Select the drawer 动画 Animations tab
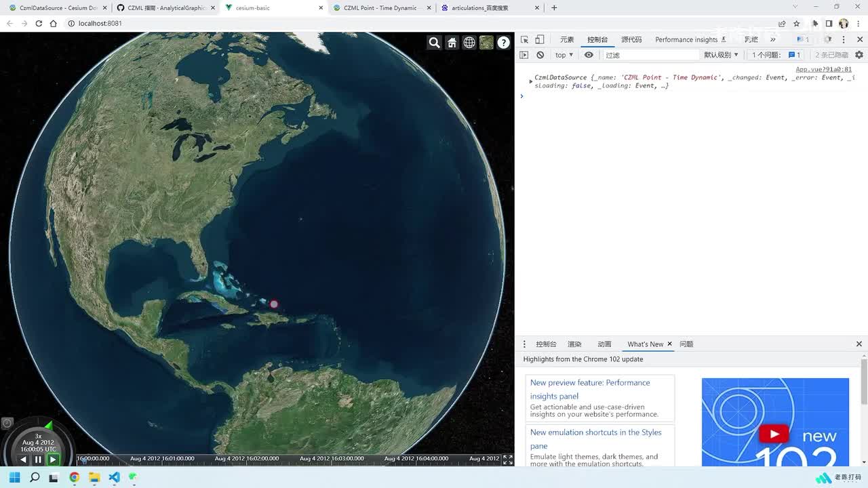Image resolution: width=868 pixels, height=488 pixels. (604, 344)
